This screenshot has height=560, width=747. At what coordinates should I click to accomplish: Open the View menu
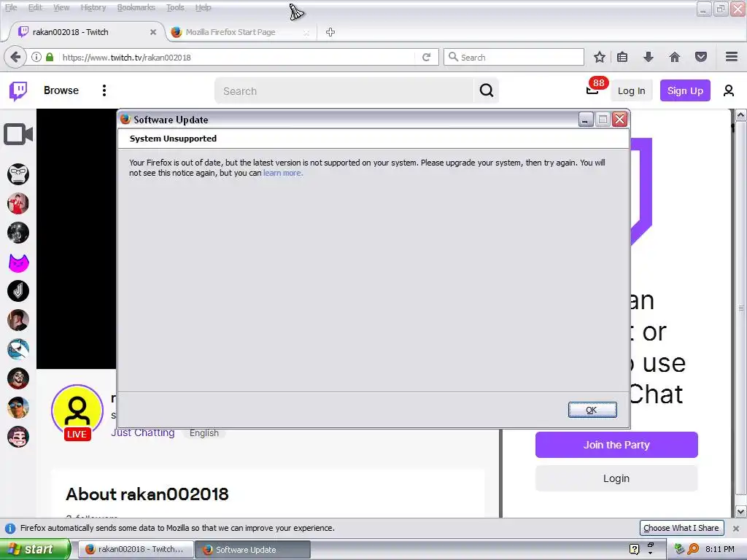[x=61, y=7]
